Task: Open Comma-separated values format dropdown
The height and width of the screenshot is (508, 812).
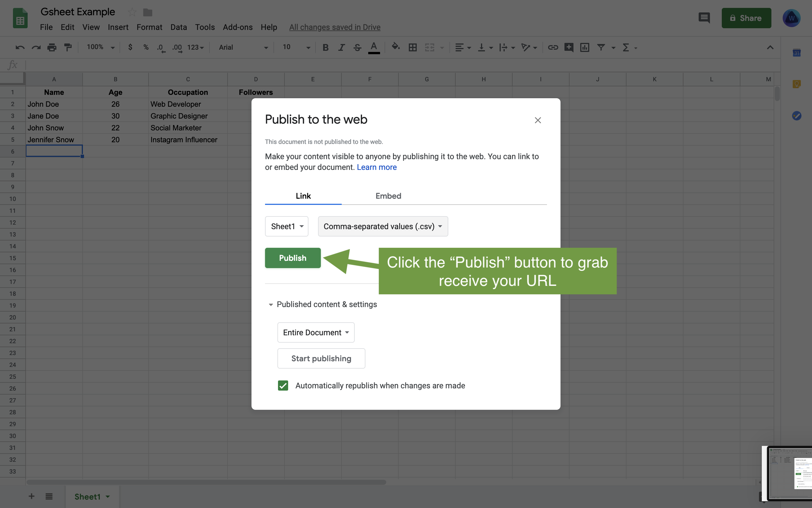Action: [383, 226]
